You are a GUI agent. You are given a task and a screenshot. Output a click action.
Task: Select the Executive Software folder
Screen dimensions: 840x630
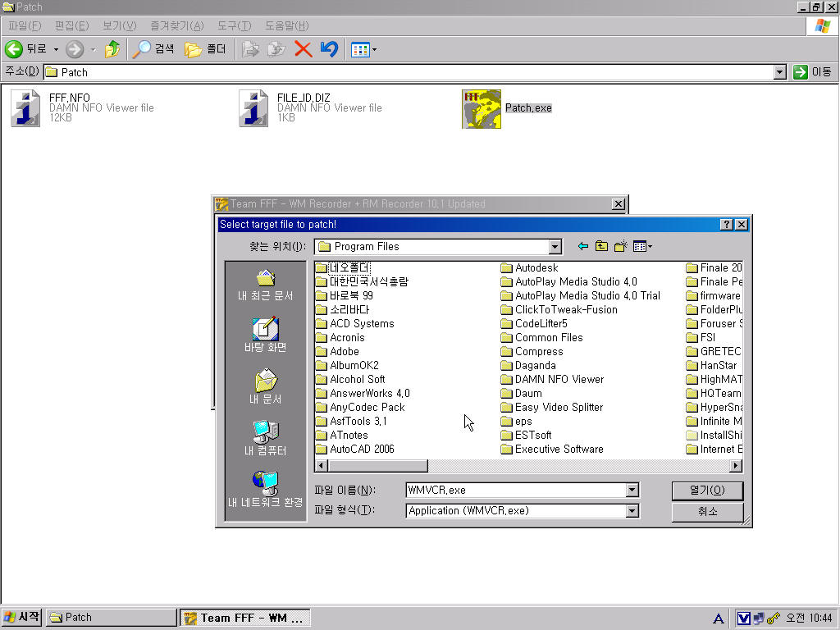pos(552,449)
